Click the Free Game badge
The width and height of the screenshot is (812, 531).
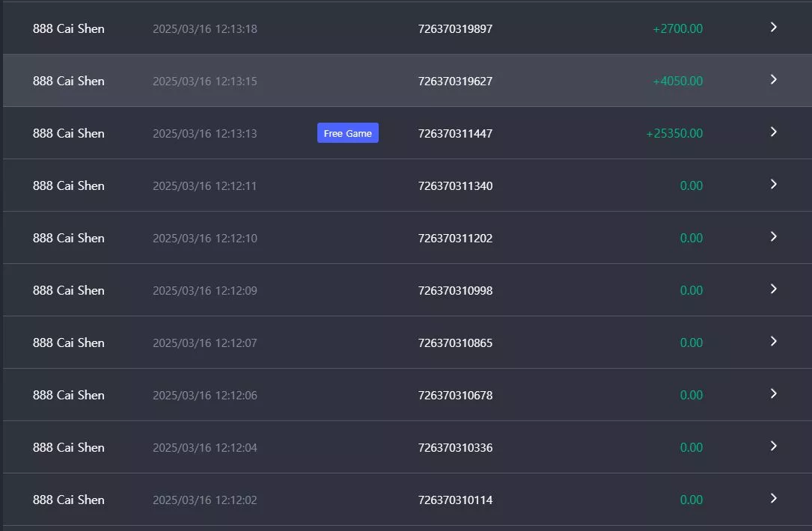[347, 133]
